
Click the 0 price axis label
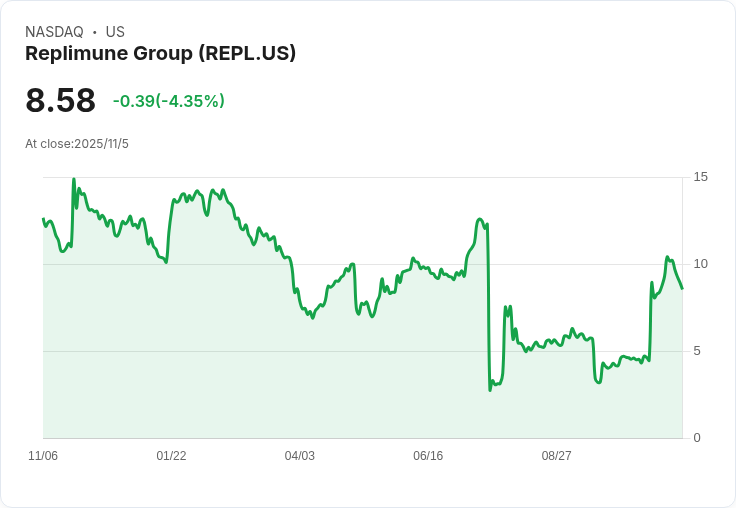697,438
